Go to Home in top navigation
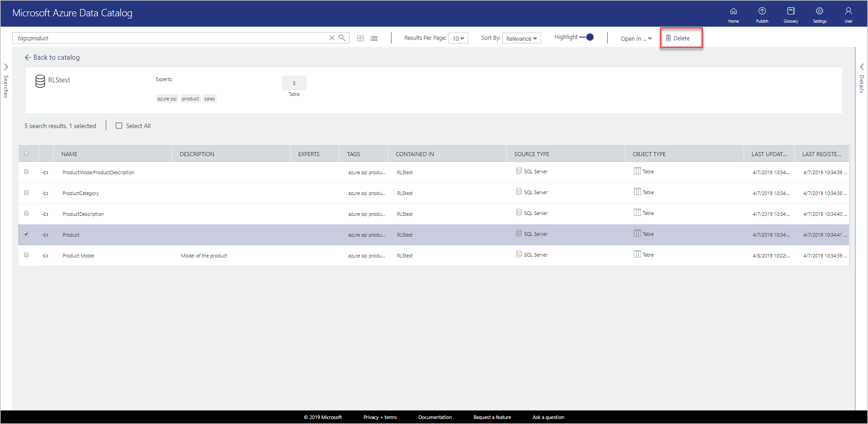 click(733, 14)
